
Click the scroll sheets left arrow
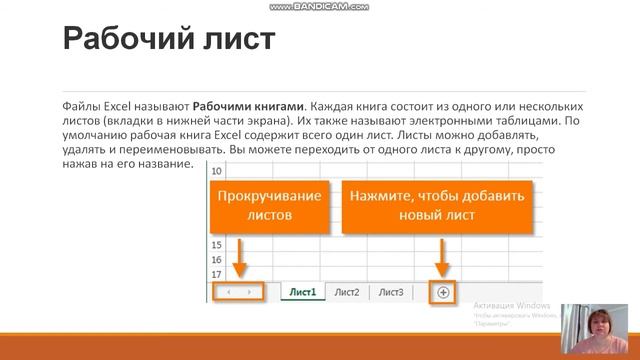tap(229, 292)
